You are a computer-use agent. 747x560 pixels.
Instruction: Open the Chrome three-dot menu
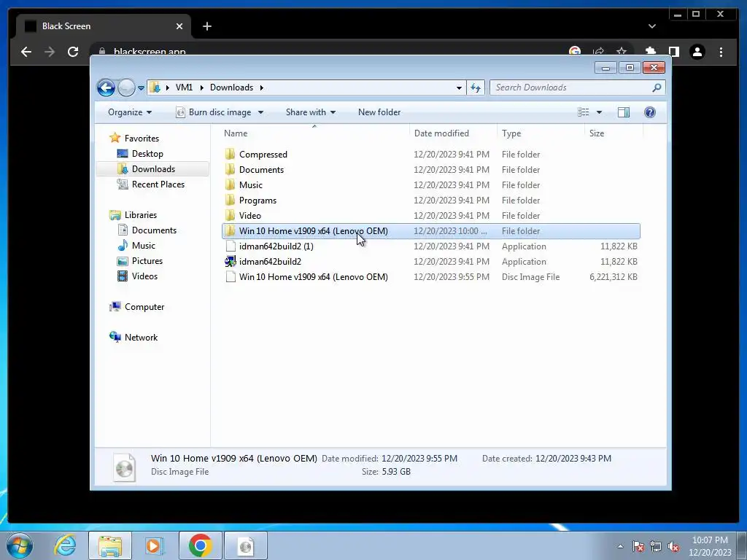pyautogui.click(x=721, y=52)
